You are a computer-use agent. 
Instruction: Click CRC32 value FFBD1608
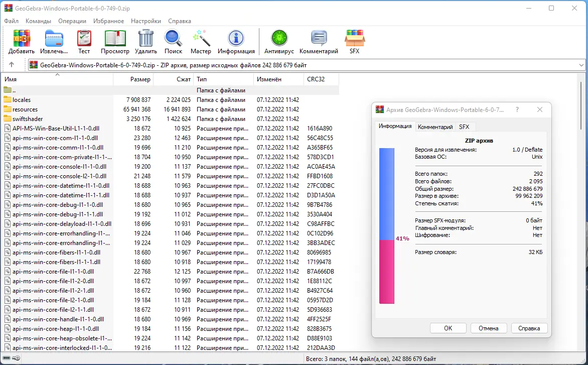tap(320, 176)
